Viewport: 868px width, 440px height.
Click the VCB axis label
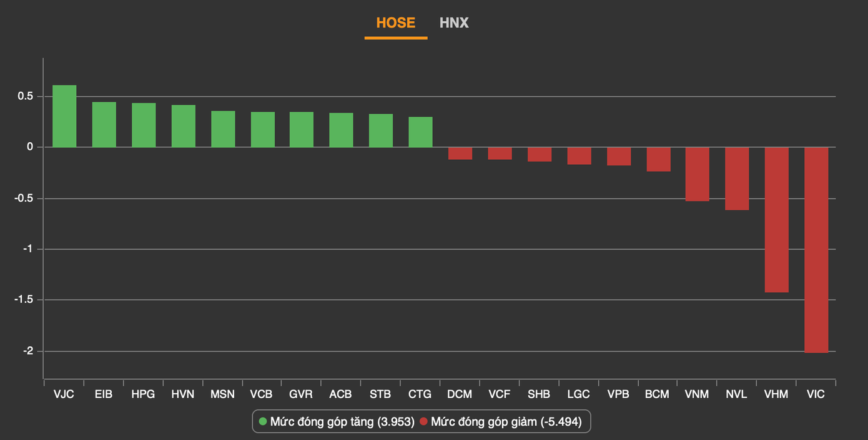coord(262,394)
